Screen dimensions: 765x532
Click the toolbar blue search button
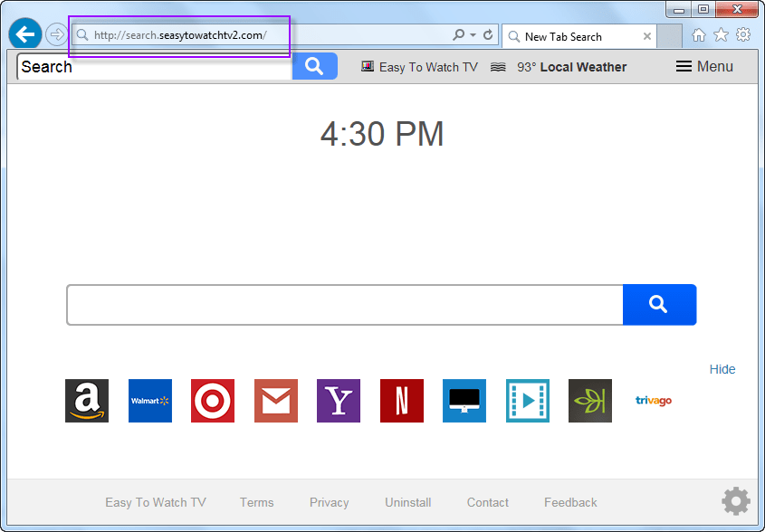click(x=315, y=66)
